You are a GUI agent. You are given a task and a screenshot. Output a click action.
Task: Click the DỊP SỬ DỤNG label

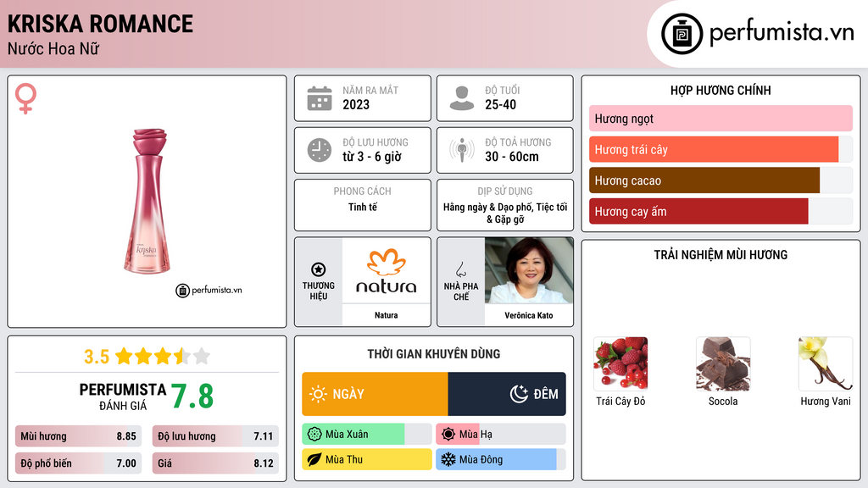pos(505,191)
